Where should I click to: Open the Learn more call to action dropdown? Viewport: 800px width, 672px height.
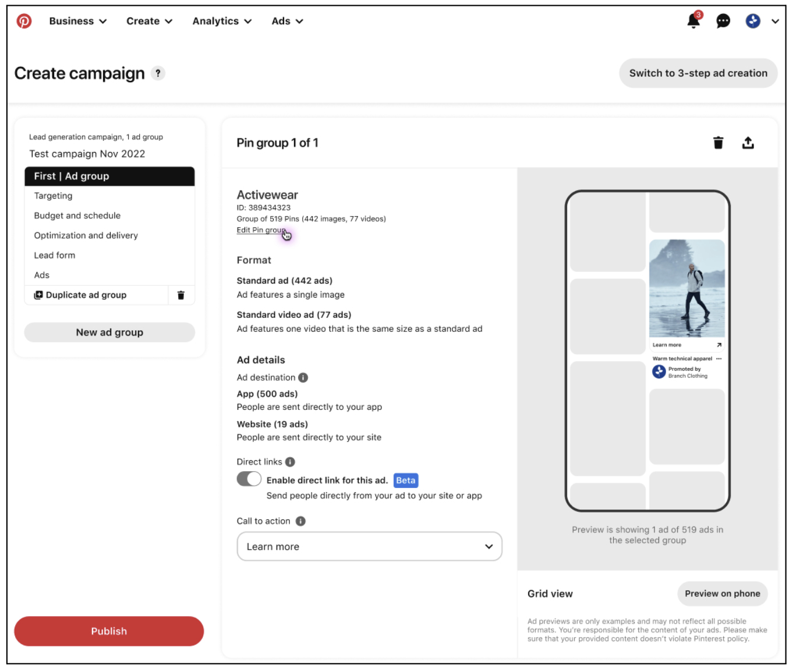click(x=370, y=546)
